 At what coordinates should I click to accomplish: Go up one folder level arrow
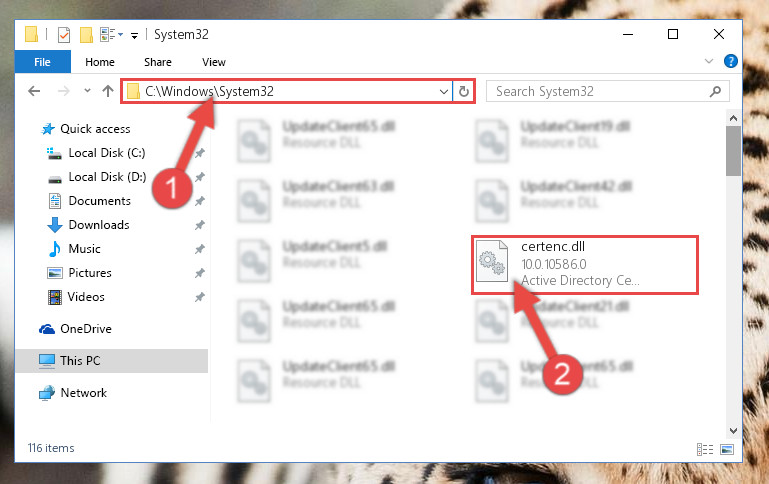(x=108, y=91)
